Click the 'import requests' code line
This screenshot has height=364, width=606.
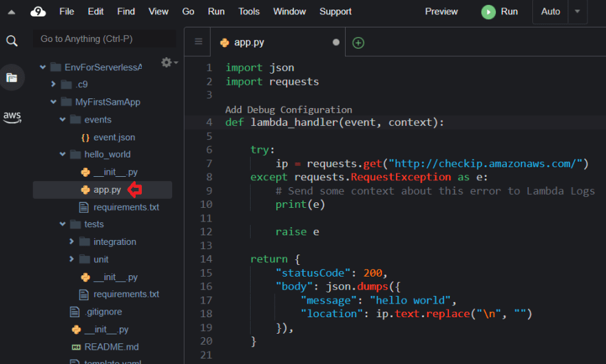pyautogui.click(x=272, y=82)
